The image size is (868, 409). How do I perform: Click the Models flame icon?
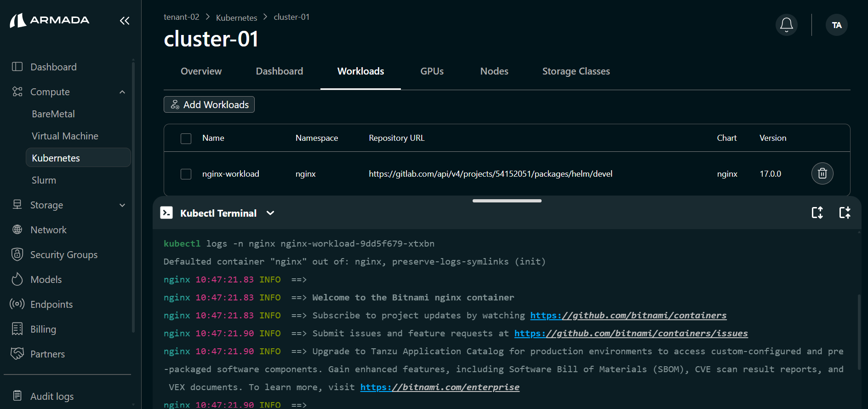pyautogui.click(x=17, y=279)
